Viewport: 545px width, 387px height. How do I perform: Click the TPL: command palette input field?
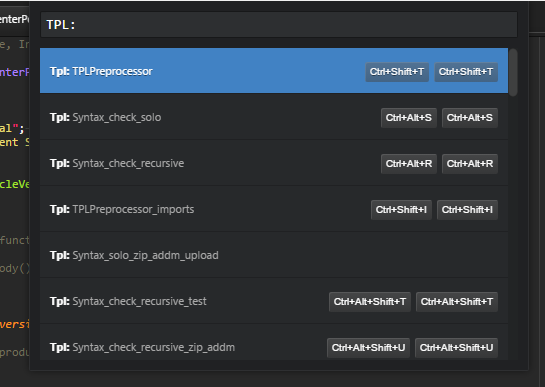279,24
